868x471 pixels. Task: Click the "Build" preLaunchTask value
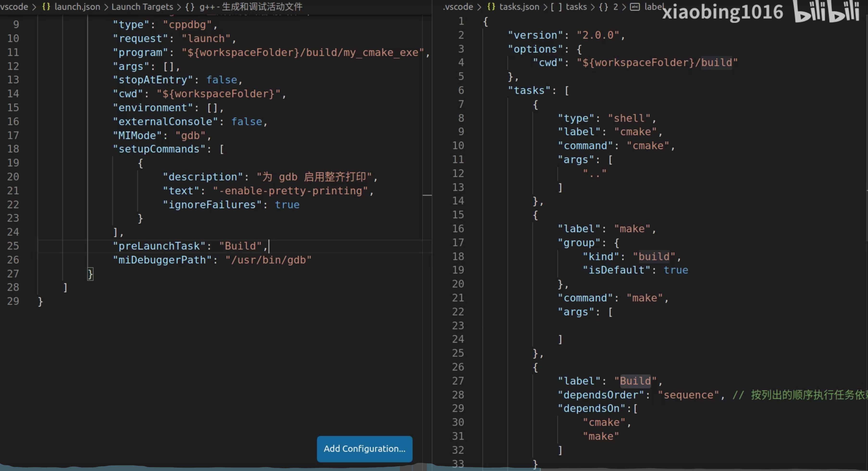point(241,246)
